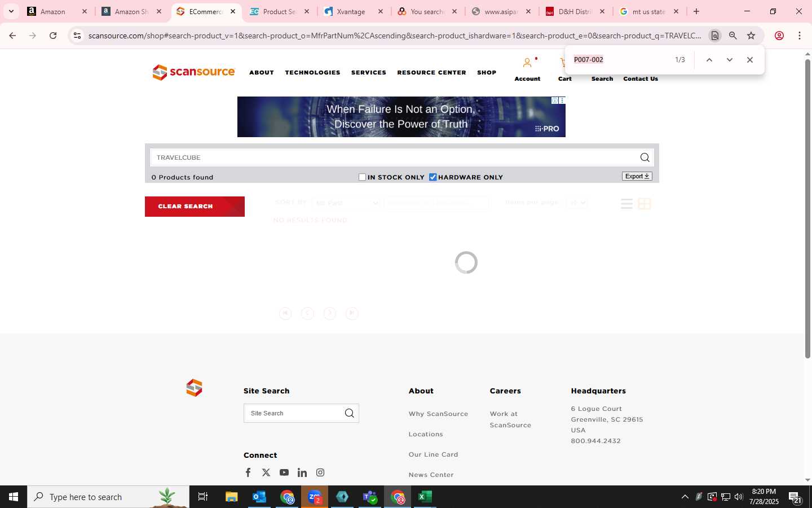Click the footer ScanSource logo
This screenshot has width=812, height=508.
click(194, 388)
